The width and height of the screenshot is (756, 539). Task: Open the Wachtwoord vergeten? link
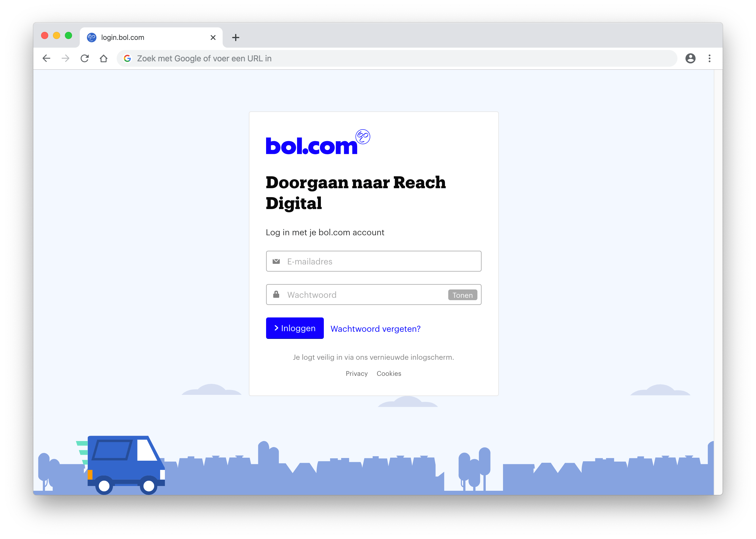(x=375, y=328)
